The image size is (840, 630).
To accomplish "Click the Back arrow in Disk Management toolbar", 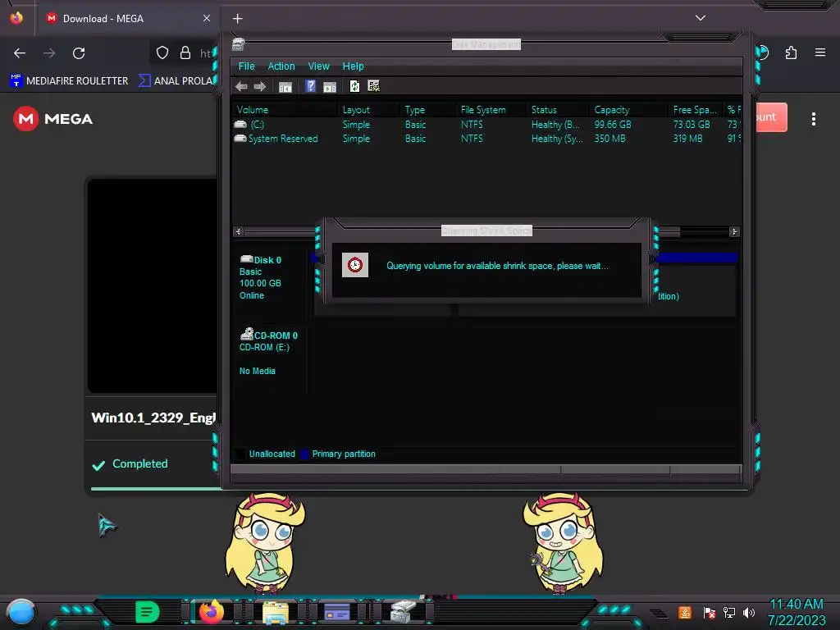I will point(241,86).
